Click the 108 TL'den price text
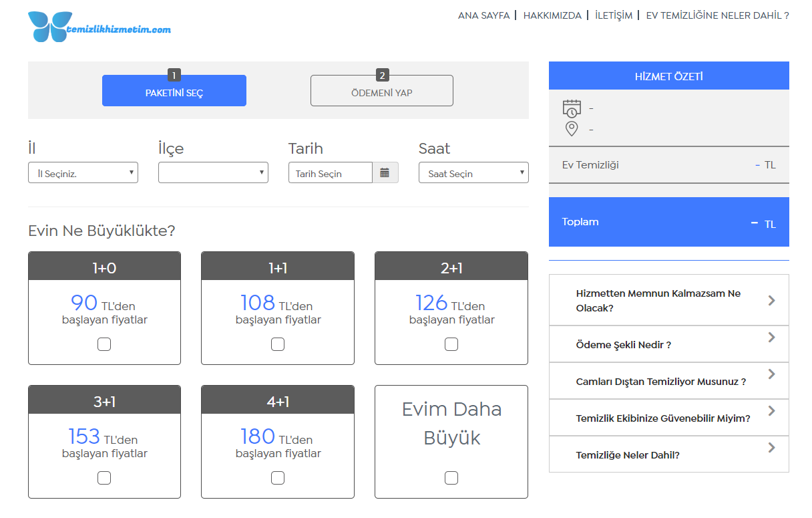This screenshot has width=812, height=518. (276, 303)
